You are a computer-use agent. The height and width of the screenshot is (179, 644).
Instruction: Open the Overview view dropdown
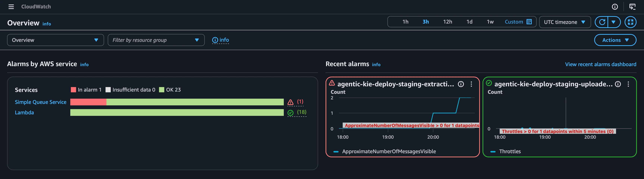(x=56, y=40)
